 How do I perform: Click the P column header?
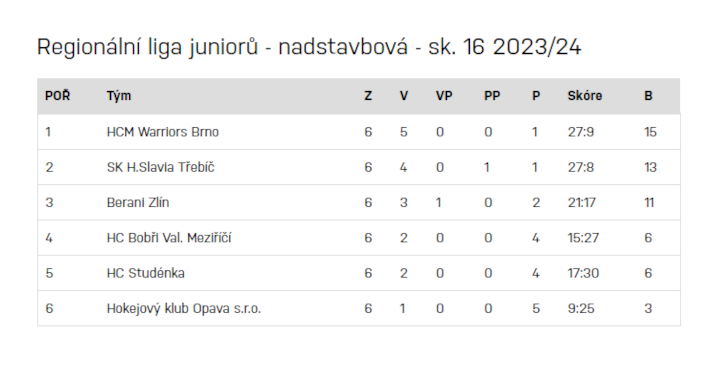536,96
